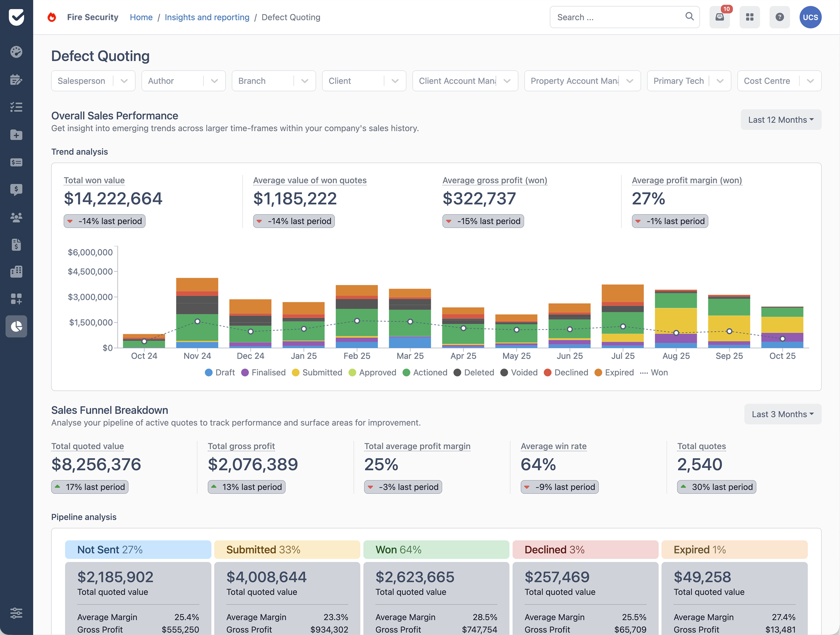Viewport: 840px width, 635px height.
Task: Click the inbox notifications icon with badge
Action: (x=719, y=17)
